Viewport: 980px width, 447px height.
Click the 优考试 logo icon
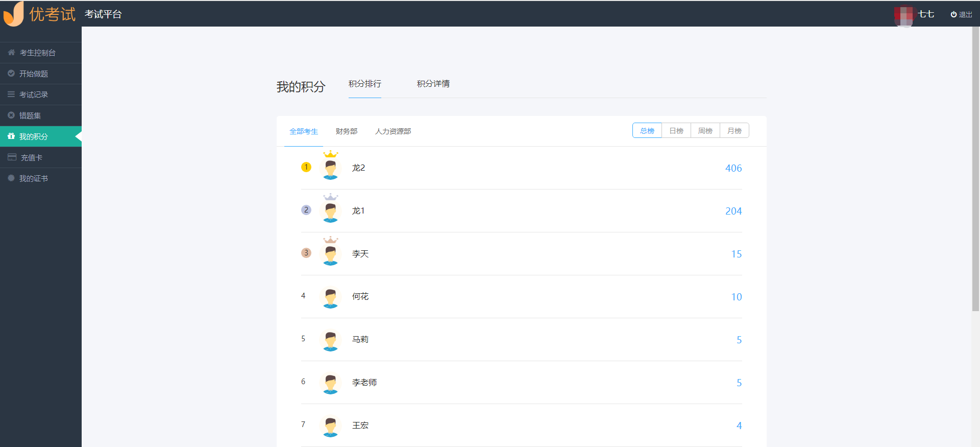click(14, 13)
